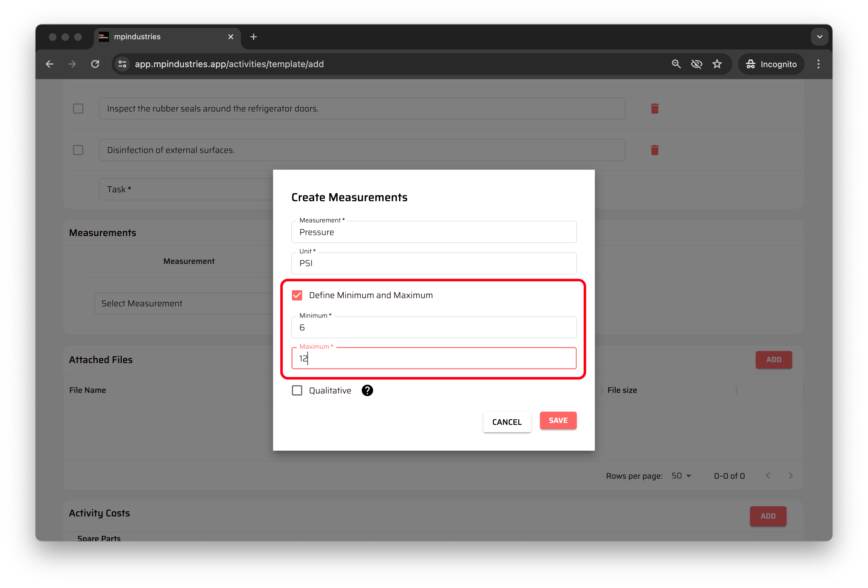Image resolution: width=868 pixels, height=588 pixels.
Task: Uncheck Define Minimum and Maximum
Action: [297, 295]
